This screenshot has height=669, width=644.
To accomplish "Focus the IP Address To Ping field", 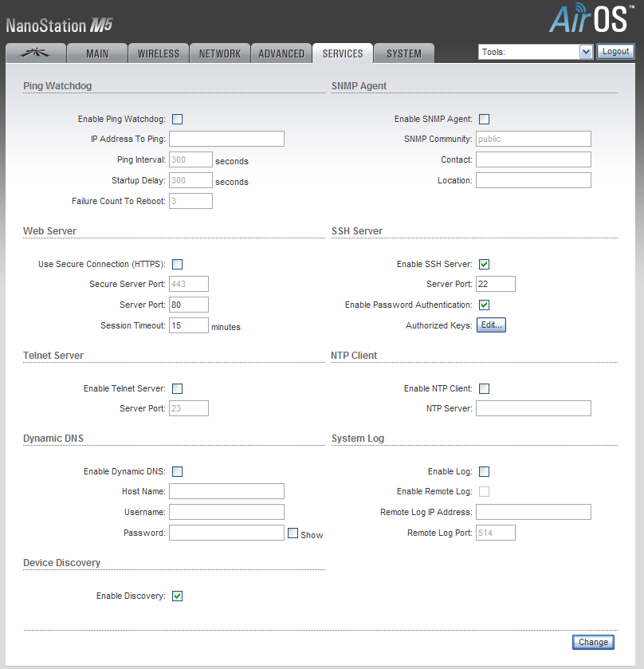I will (x=226, y=140).
